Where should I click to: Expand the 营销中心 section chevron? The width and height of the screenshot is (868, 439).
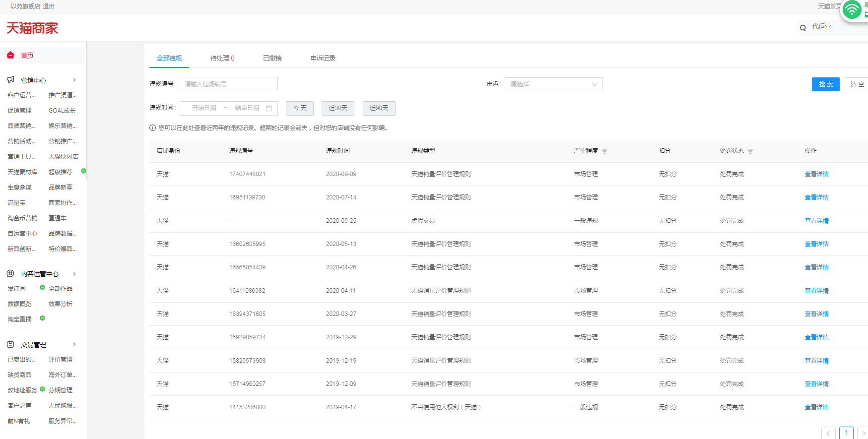click(74, 80)
